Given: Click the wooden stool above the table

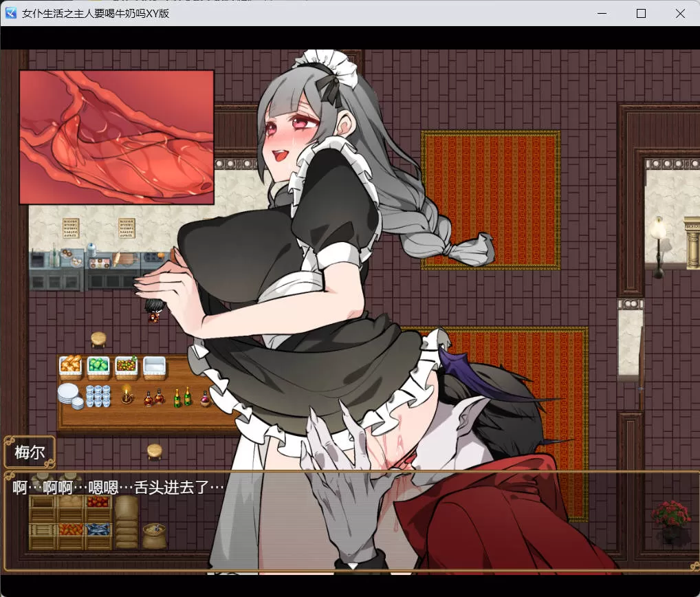Looking at the screenshot, I should (99, 339).
